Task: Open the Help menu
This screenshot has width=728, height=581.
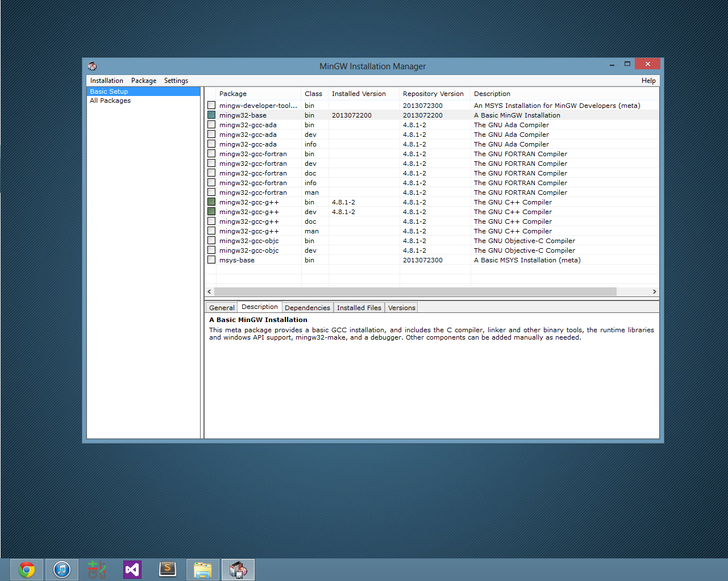Action: [648, 81]
